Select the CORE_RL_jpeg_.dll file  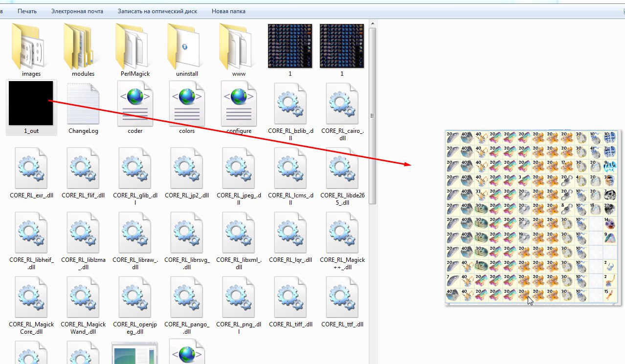click(x=239, y=176)
